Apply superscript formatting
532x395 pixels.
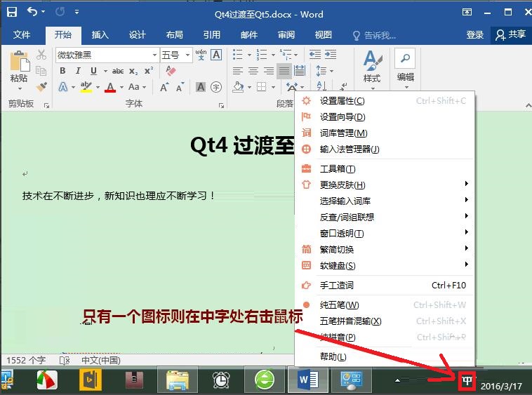[x=149, y=71]
